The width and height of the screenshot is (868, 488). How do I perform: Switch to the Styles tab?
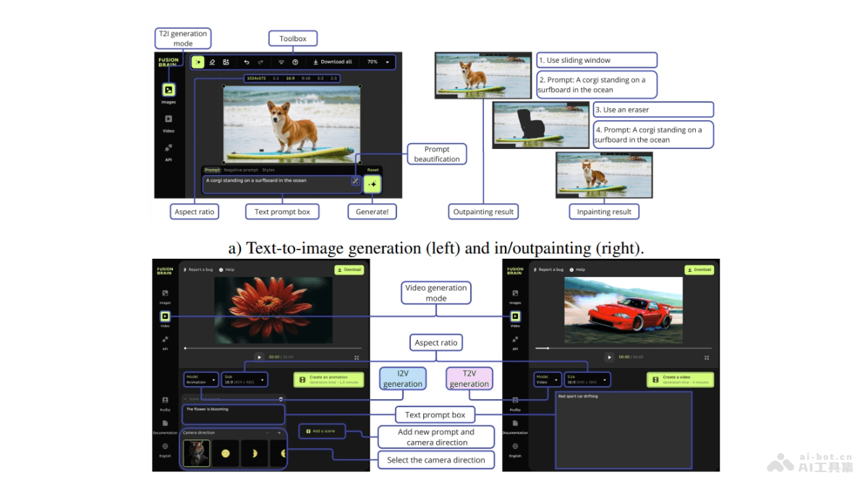click(x=268, y=170)
